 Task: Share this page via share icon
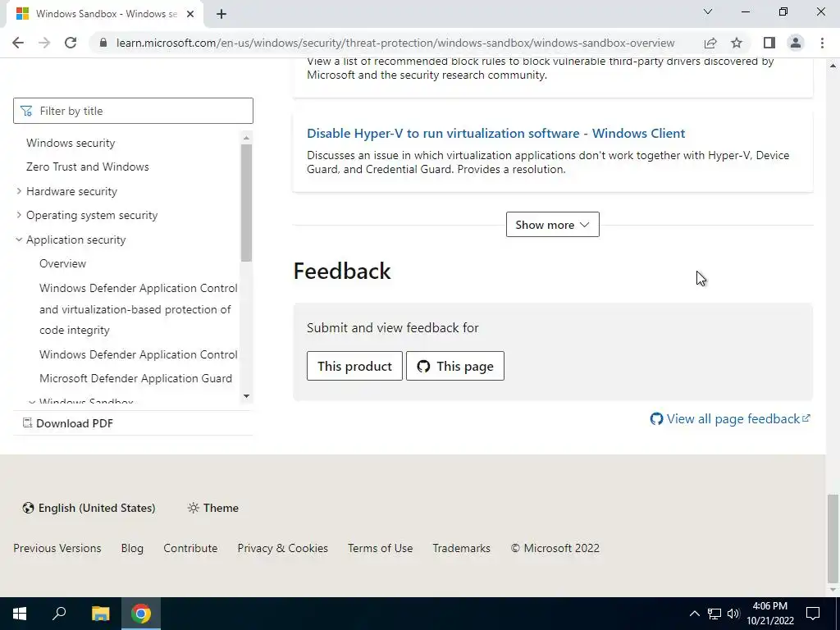(x=710, y=43)
